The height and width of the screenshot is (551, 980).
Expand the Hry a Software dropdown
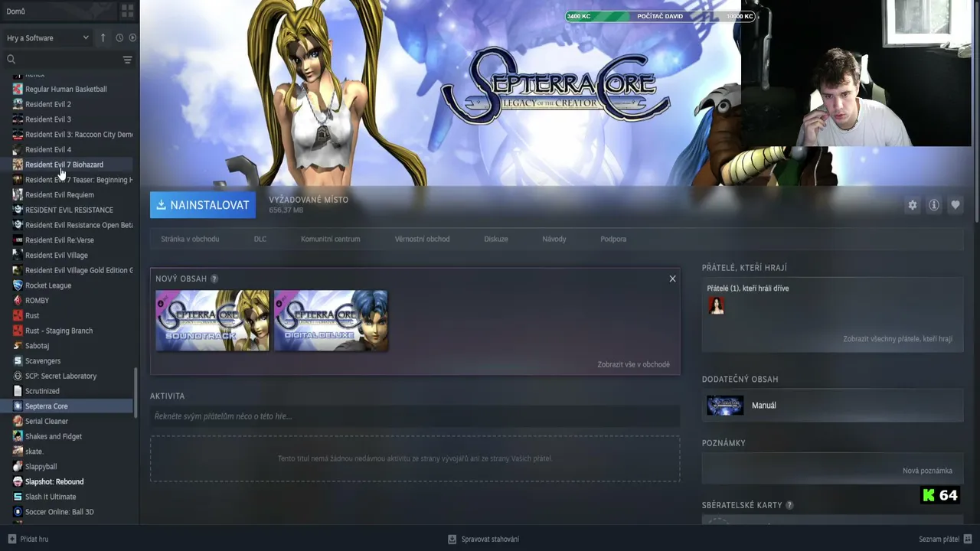(47, 37)
